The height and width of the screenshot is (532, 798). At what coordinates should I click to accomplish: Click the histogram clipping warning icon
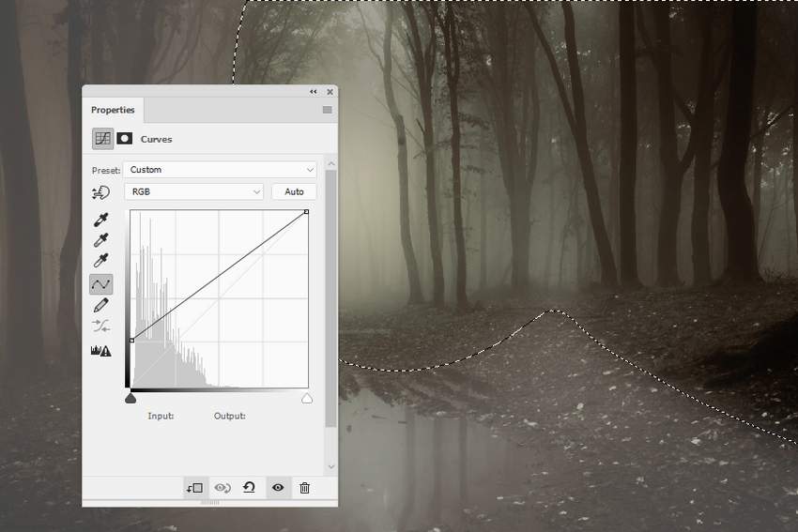click(x=100, y=350)
